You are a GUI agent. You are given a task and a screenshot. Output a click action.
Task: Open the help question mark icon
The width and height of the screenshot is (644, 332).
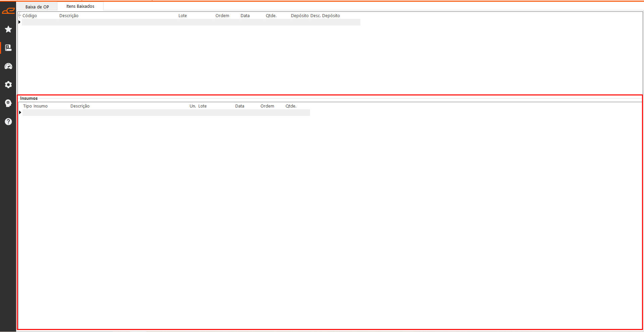coord(8,122)
